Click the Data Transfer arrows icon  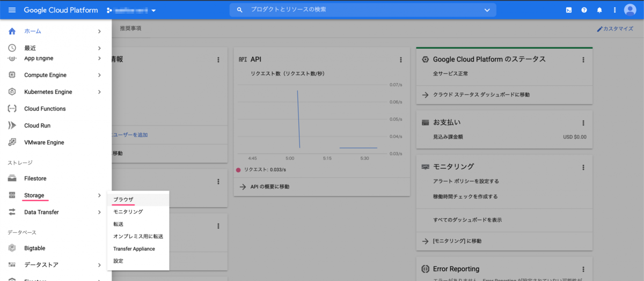(12, 212)
